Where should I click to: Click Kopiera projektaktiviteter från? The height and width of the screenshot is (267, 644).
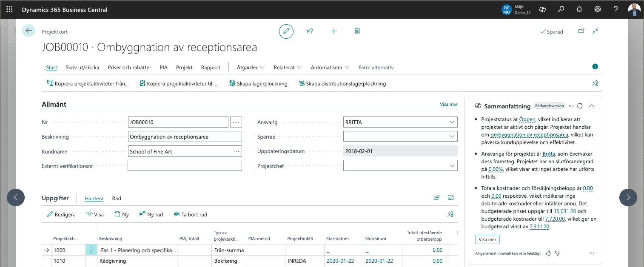click(x=88, y=83)
